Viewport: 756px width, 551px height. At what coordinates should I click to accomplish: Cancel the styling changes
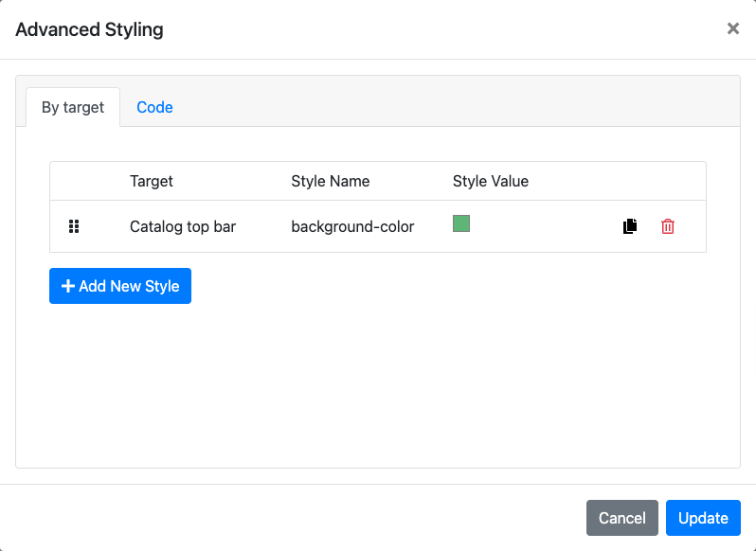click(621, 518)
